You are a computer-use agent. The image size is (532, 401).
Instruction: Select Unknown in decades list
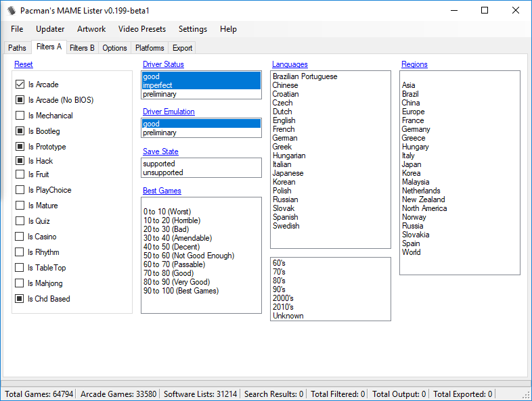coord(330,316)
